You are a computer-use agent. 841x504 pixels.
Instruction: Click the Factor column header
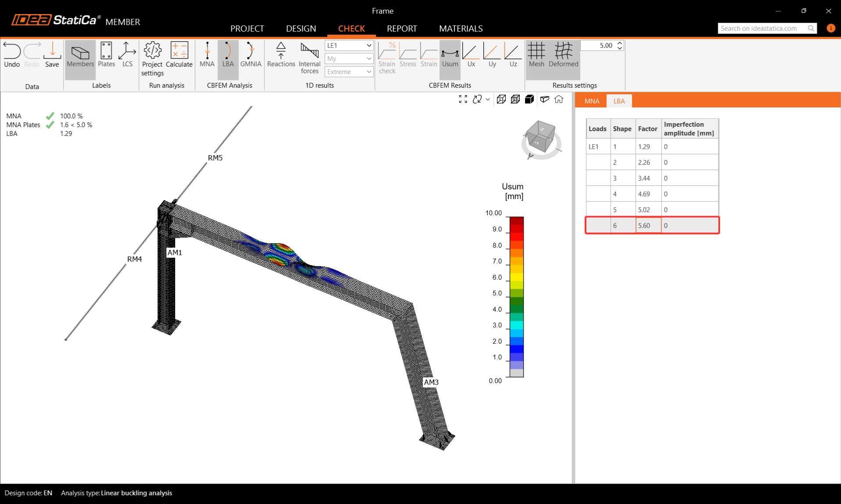point(648,129)
